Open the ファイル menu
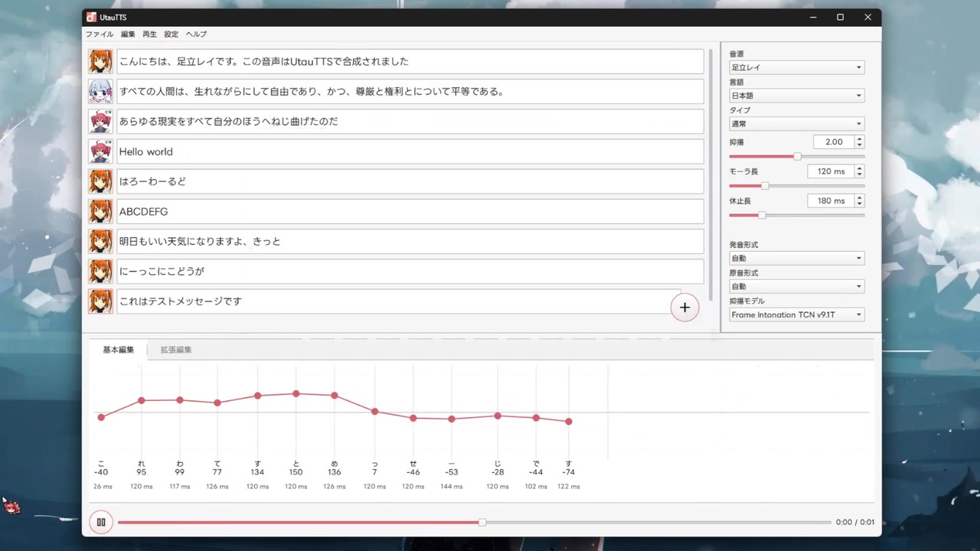 [100, 34]
